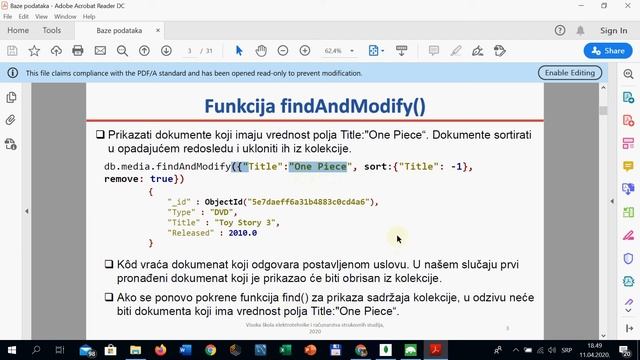Click the PDF/A info icon
This screenshot has height=360, width=640.
pyautogui.click(x=13, y=73)
